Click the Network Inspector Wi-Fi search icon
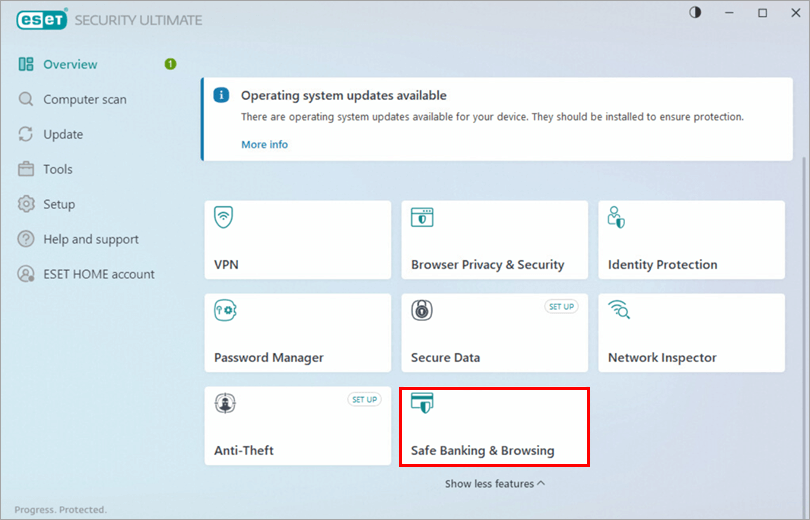The image size is (810, 520). (619, 309)
